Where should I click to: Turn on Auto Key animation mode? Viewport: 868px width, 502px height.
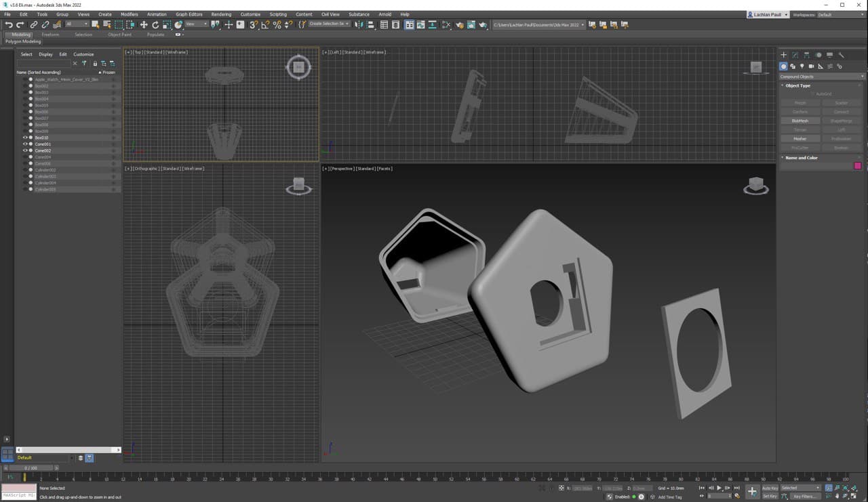pyautogui.click(x=770, y=488)
